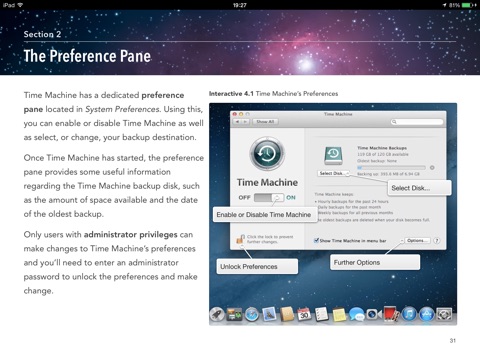Image resolution: width=480 pixels, height=360 pixels.
Task: Open Mission Control in the dock
Action: [234, 314]
